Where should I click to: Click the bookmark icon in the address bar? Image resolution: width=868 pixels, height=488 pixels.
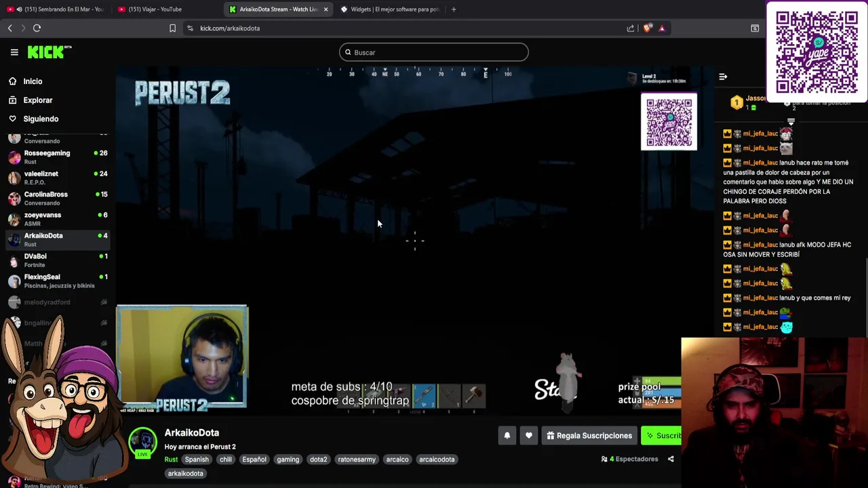[172, 28]
